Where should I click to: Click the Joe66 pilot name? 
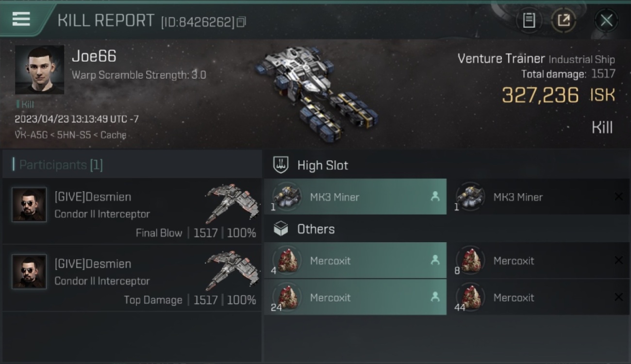point(94,56)
